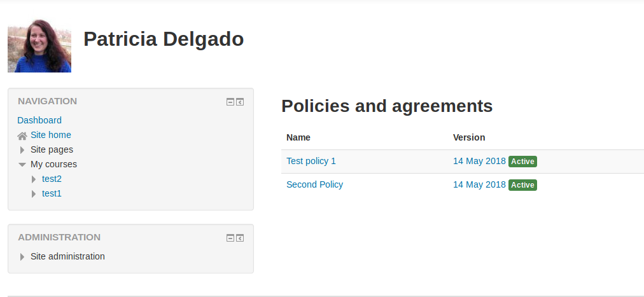Collapse the My courses tree arrow

(x=22, y=165)
